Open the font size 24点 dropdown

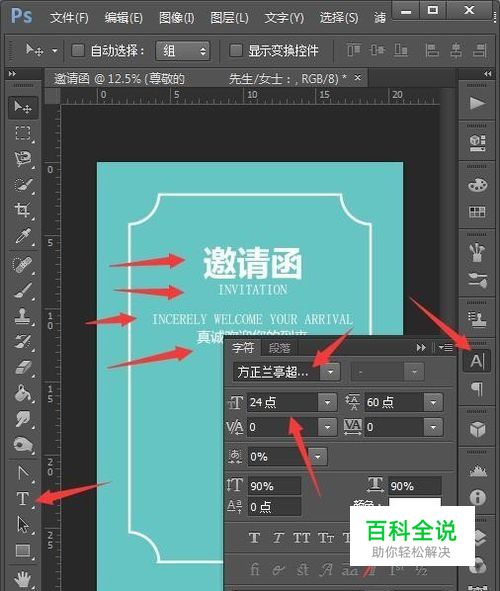tap(327, 402)
